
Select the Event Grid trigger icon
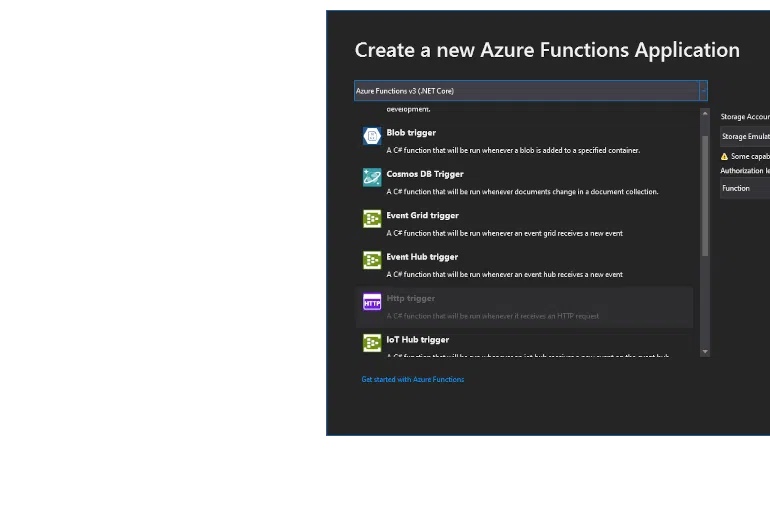click(372, 218)
